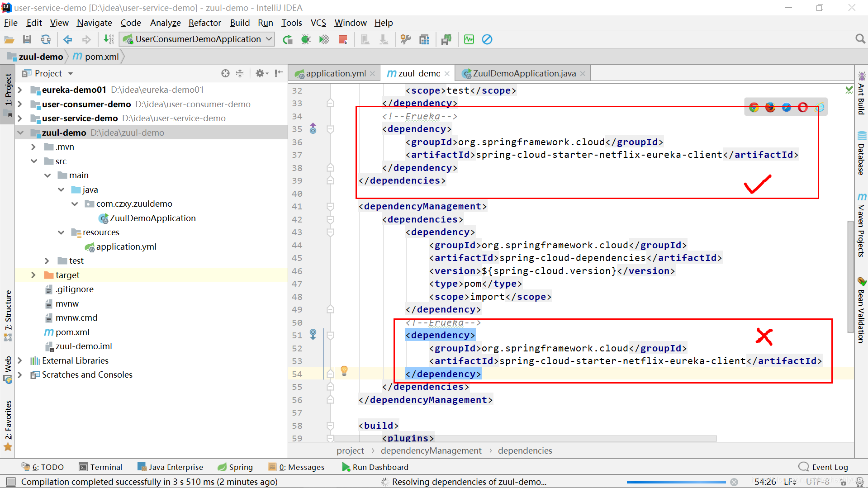Toggle the Web tool window

pos(8,370)
